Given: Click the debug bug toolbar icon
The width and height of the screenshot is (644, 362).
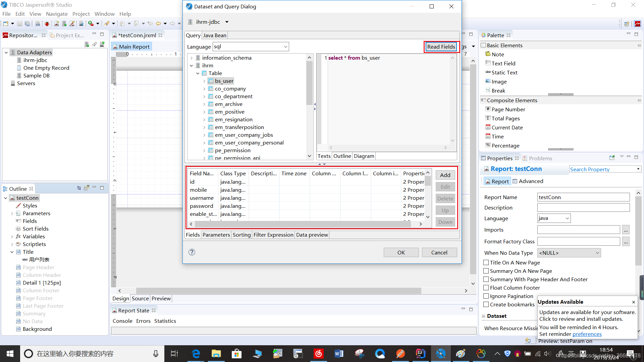Looking at the screenshot, I should point(47,23).
